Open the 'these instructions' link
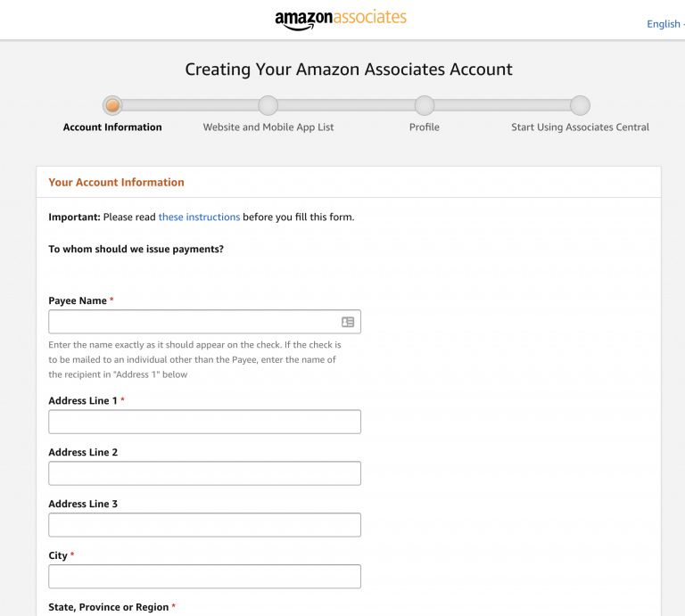This screenshot has width=685, height=616. pyautogui.click(x=199, y=217)
